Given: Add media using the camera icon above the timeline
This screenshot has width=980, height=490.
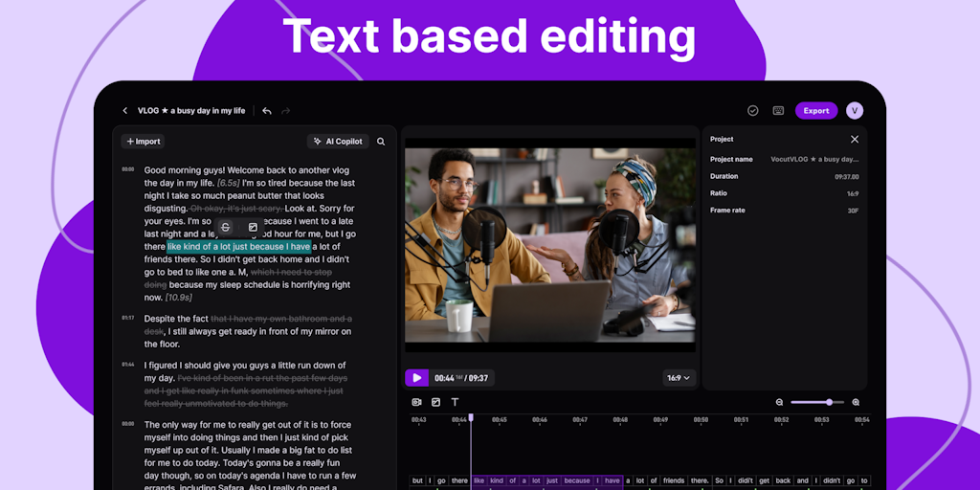Looking at the screenshot, I should pyautogui.click(x=416, y=403).
